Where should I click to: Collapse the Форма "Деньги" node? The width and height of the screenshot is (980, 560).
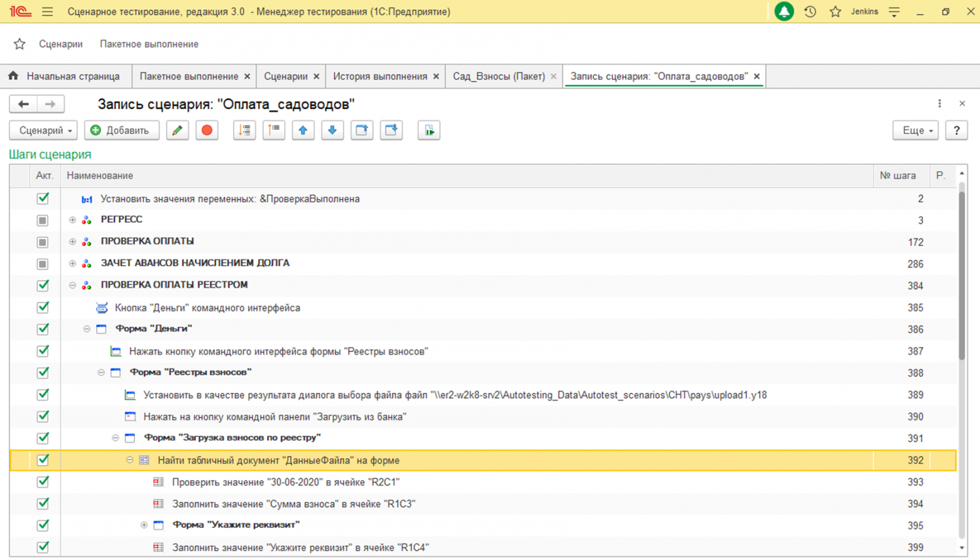87,329
